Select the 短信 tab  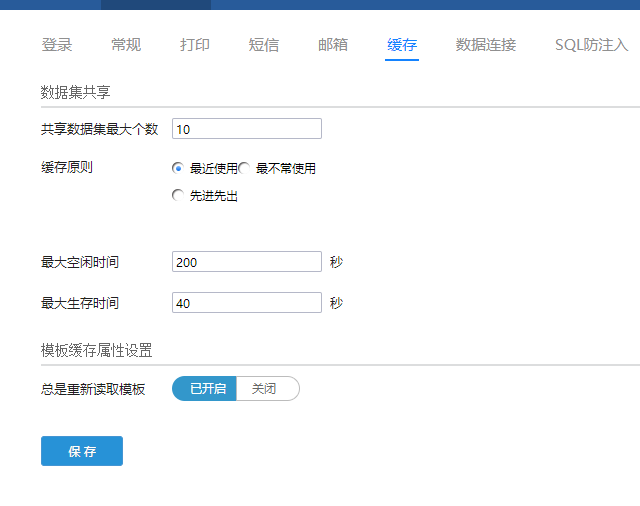[264, 44]
